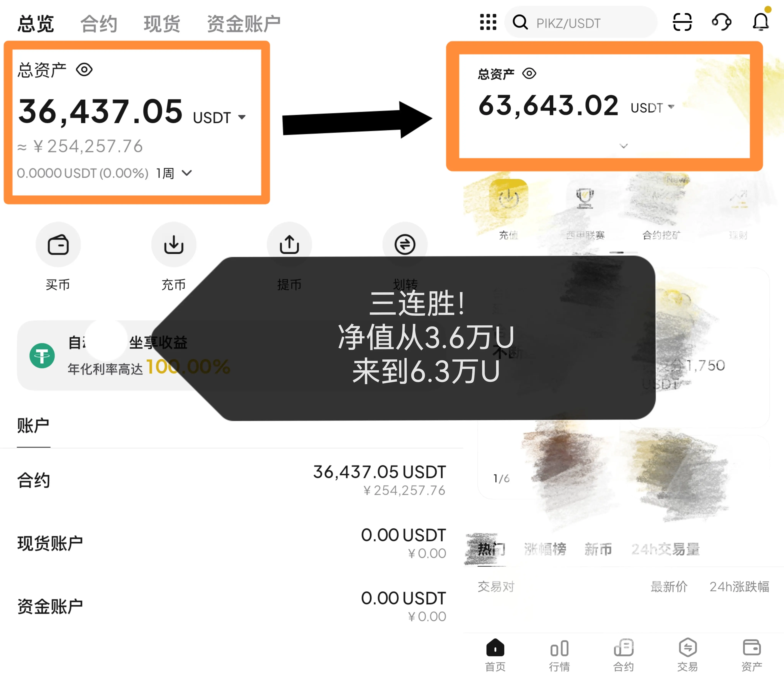The height and width of the screenshot is (677, 784).
Task: Toggle left 总资产 eye visibility icon
Action: click(x=84, y=70)
